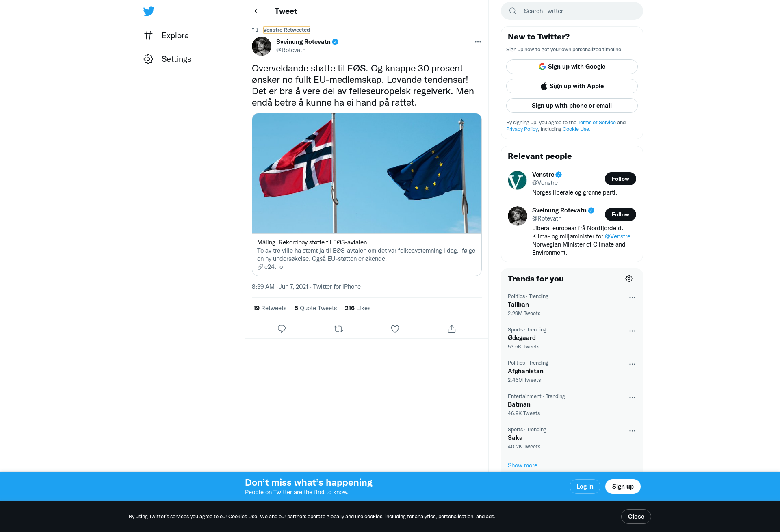780x532 pixels.
Task: Expand options for Batman trend
Action: (x=632, y=398)
